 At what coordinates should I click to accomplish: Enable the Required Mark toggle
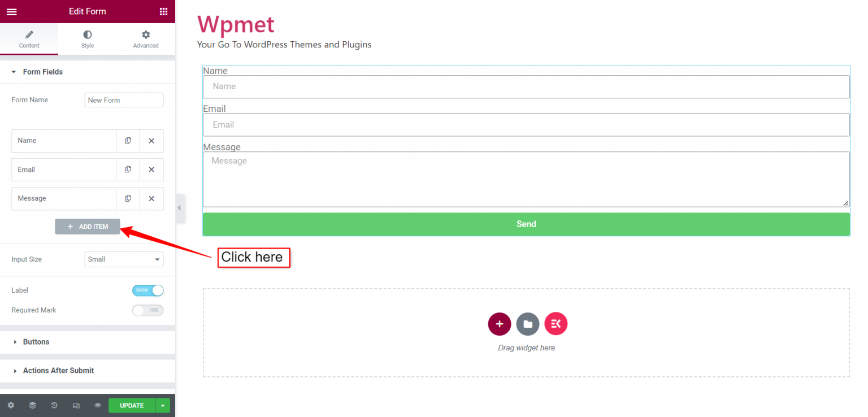coord(147,310)
